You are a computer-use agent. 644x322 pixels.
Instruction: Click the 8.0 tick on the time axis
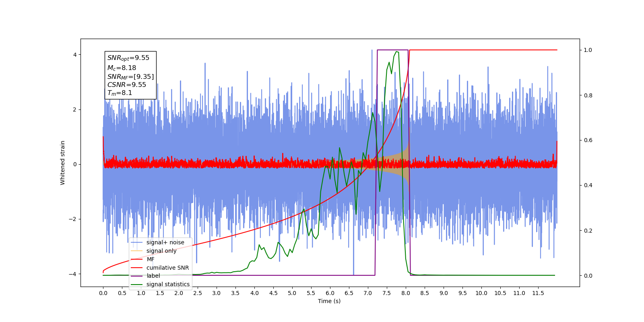[x=406, y=293]
